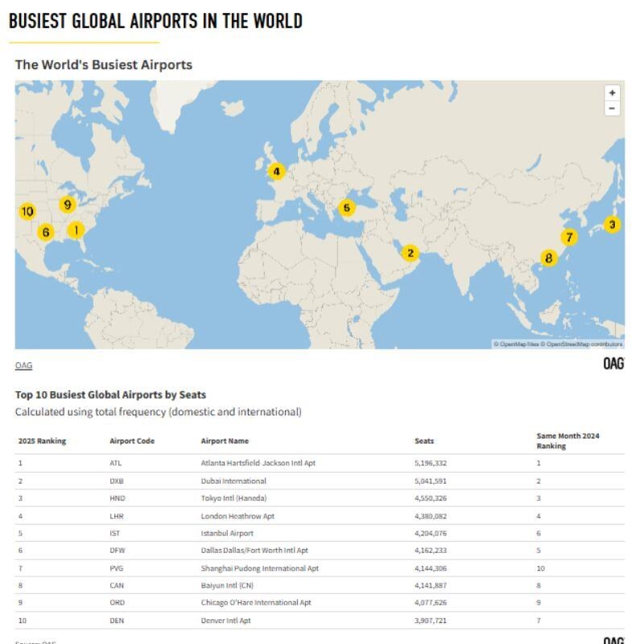Select marker 9 near Chicago
Image resolution: width=644 pixels, height=644 pixels.
click(68, 204)
